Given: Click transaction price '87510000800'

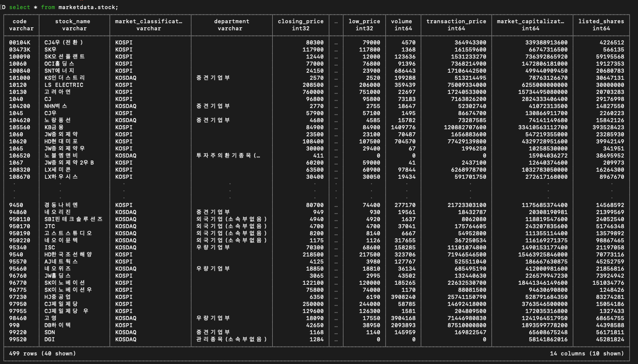Looking at the screenshot, I should 467,325.
